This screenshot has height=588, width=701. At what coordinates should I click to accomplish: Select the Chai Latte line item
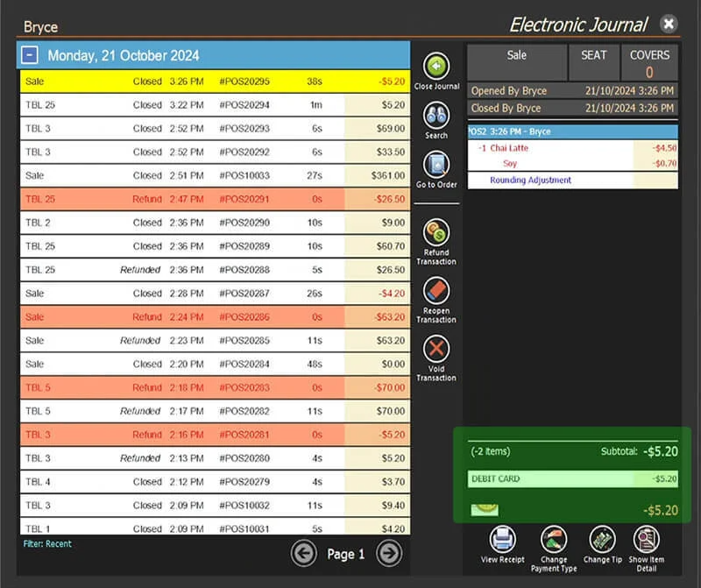pos(573,148)
